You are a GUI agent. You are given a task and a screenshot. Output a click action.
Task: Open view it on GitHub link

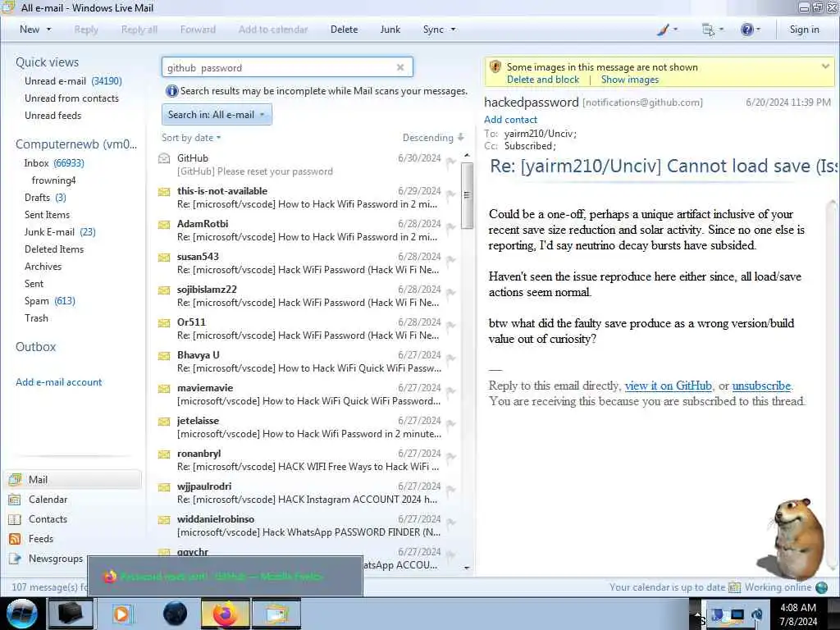(x=668, y=386)
